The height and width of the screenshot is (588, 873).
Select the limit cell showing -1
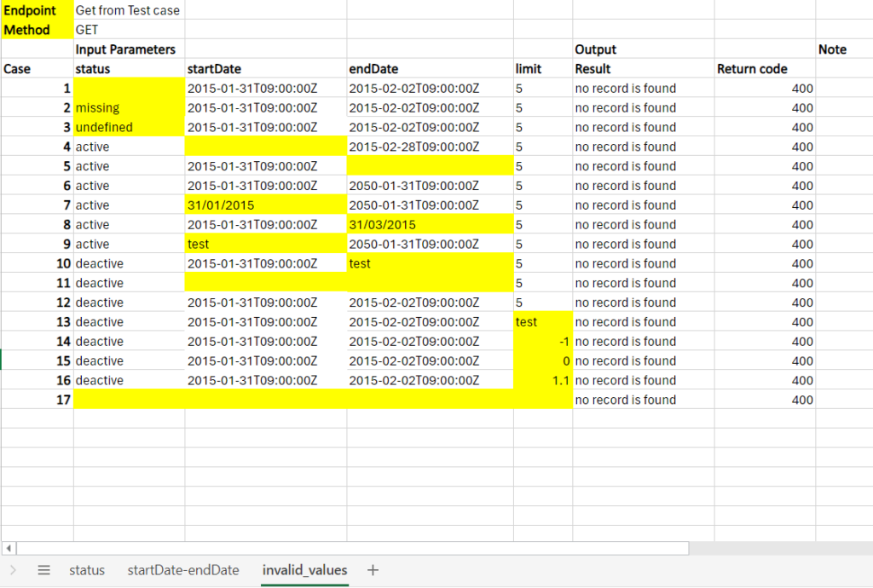[543, 342]
